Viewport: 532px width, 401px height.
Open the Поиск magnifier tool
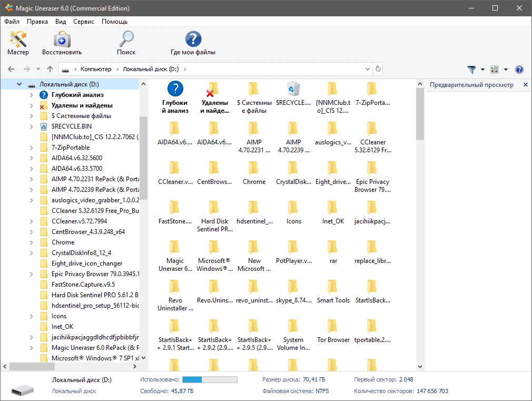126,43
